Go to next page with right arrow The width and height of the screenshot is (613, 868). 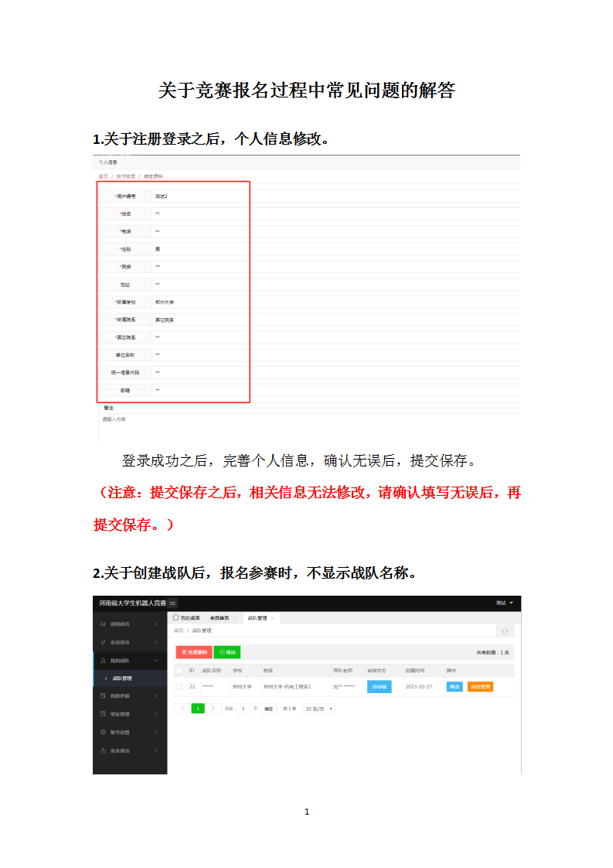click(x=214, y=708)
